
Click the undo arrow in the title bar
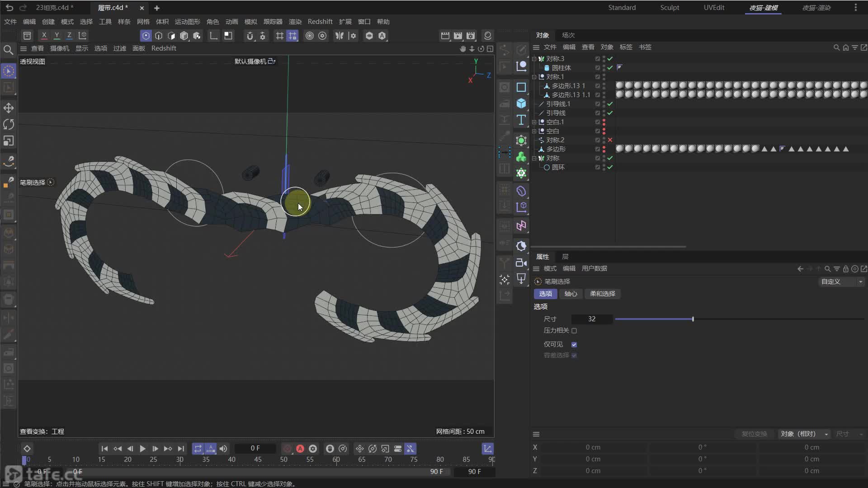click(x=9, y=8)
